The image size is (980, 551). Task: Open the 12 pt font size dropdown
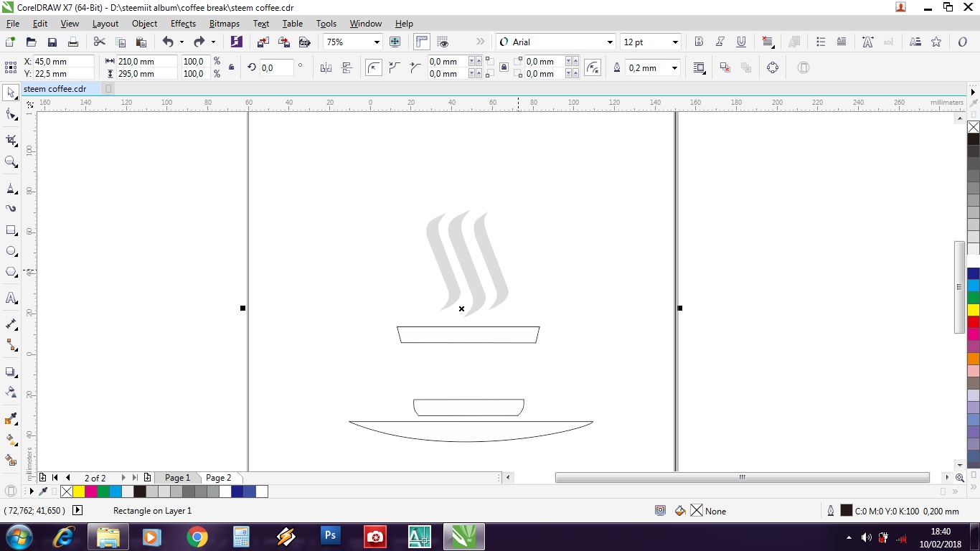(674, 42)
